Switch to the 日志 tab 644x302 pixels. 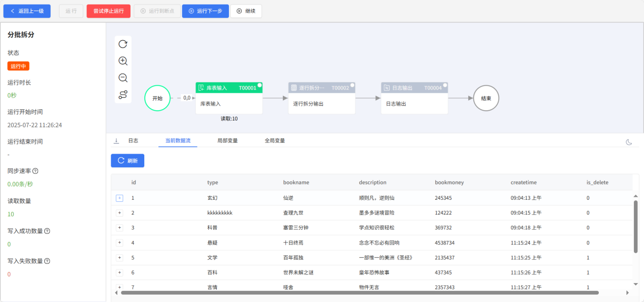[x=133, y=141]
